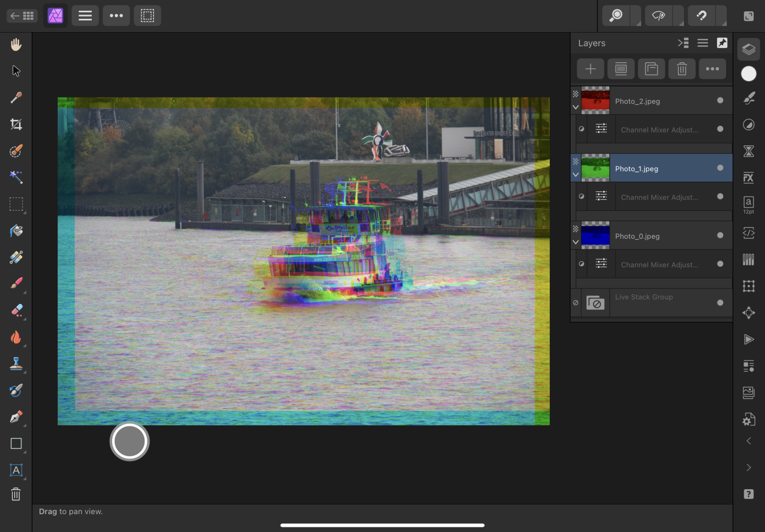Choose the Text tool
The width and height of the screenshot is (765, 532).
(x=16, y=470)
